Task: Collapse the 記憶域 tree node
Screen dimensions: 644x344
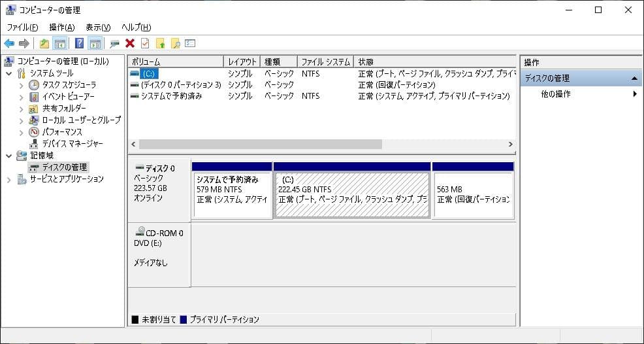Action: (x=9, y=156)
